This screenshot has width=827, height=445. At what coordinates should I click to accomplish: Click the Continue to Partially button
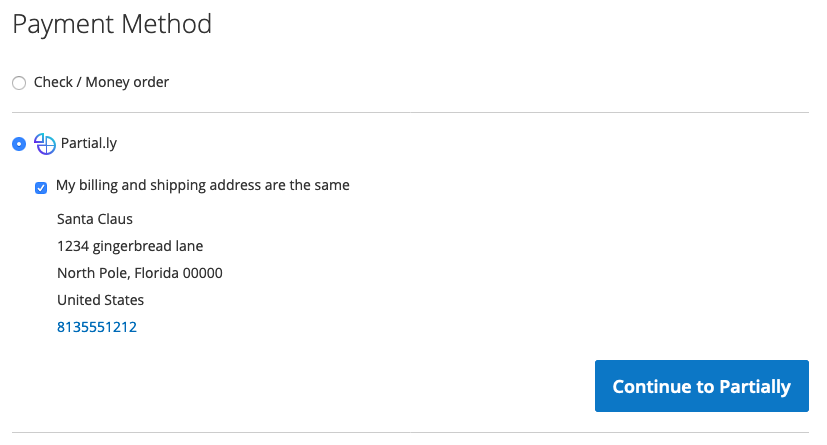(x=701, y=386)
